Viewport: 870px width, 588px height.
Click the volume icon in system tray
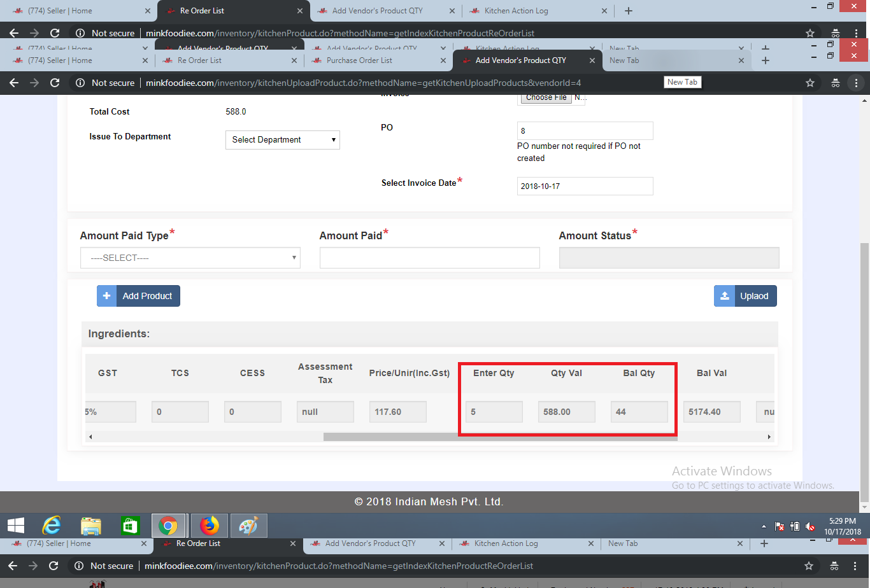click(810, 526)
